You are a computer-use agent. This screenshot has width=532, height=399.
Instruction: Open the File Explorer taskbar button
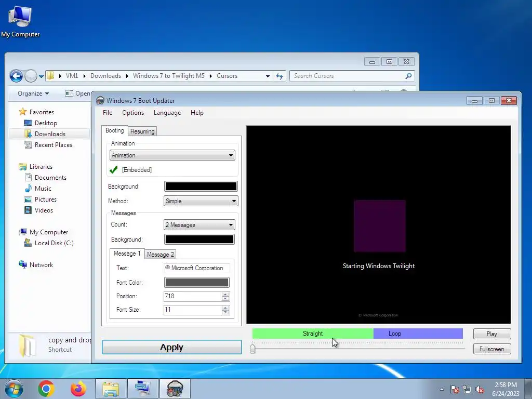coord(111,389)
